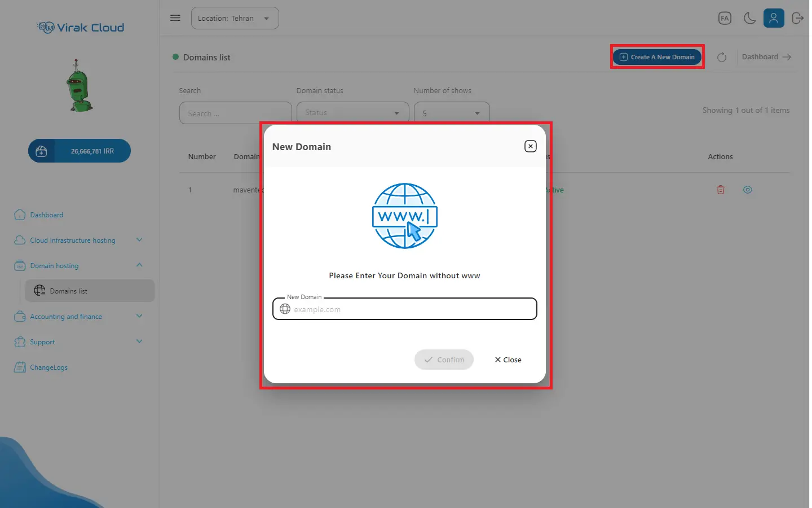Open ChangeLogs from the sidebar
812x508 pixels.
48,367
